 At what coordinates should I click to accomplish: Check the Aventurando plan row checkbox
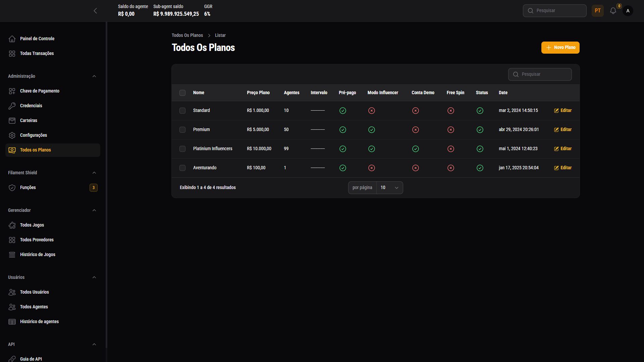(182, 168)
